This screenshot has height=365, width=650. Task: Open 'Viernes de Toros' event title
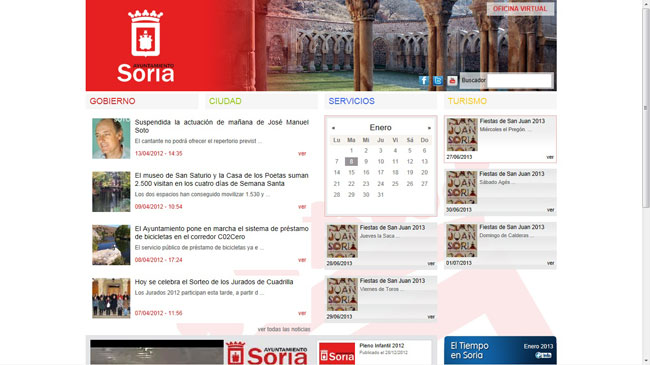point(382,289)
